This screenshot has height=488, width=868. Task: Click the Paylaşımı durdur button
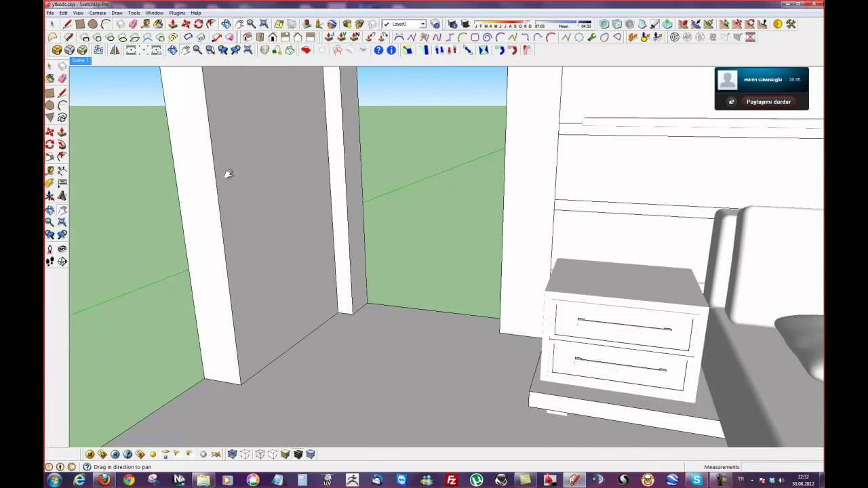click(x=768, y=102)
